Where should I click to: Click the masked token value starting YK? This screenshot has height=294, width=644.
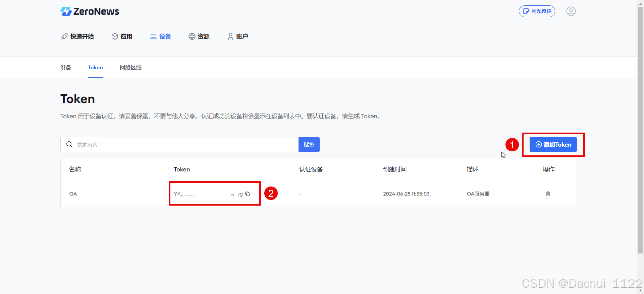[208, 194]
